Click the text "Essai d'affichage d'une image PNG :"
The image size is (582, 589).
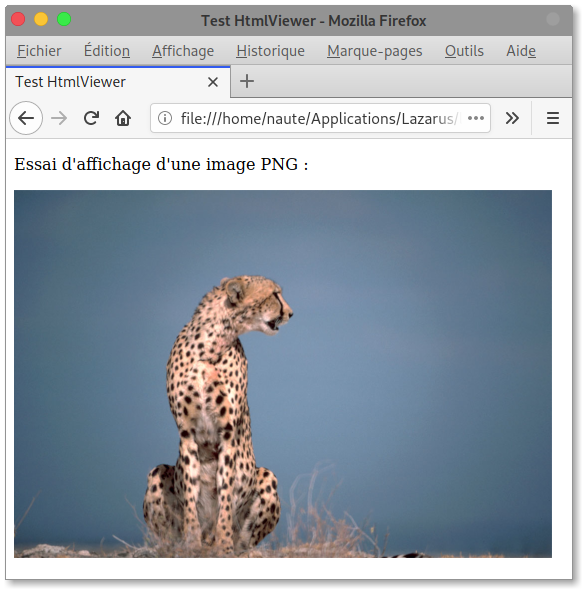161,165
